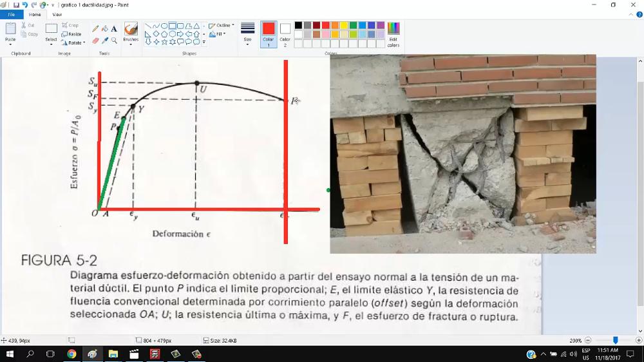644x362 pixels.
Task: Select the Magnifier tool
Action: (114, 41)
